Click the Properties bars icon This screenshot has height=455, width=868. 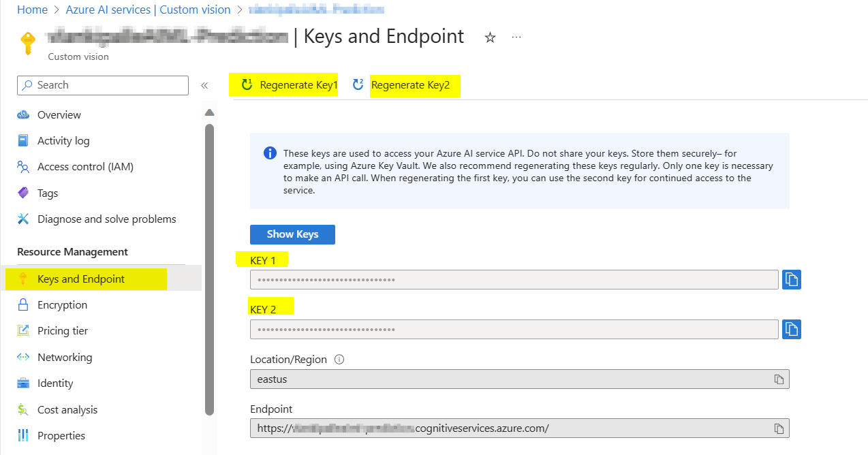click(x=23, y=436)
